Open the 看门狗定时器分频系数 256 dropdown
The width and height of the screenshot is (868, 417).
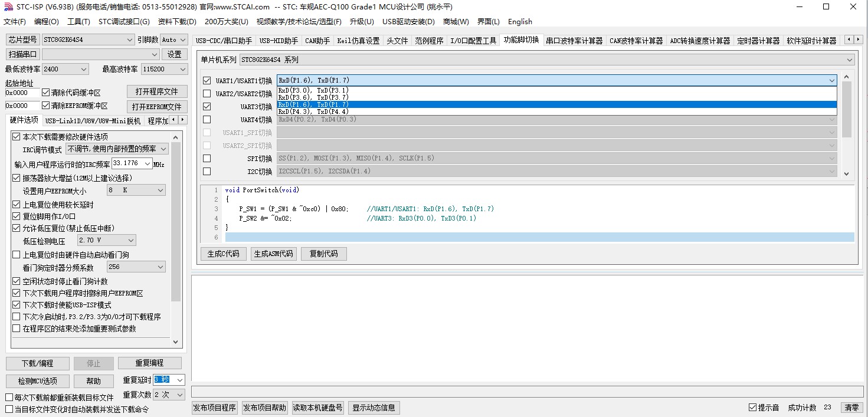pyautogui.click(x=136, y=267)
